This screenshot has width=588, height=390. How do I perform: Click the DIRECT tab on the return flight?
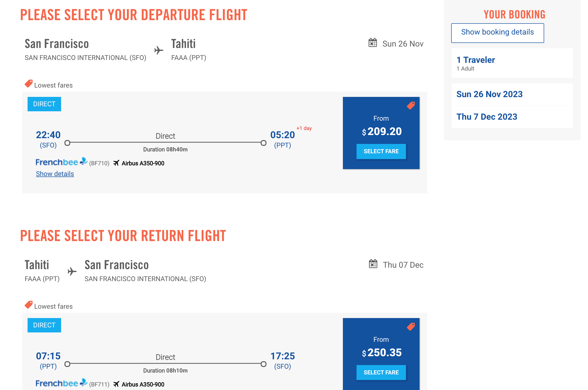(x=44, y=325)
